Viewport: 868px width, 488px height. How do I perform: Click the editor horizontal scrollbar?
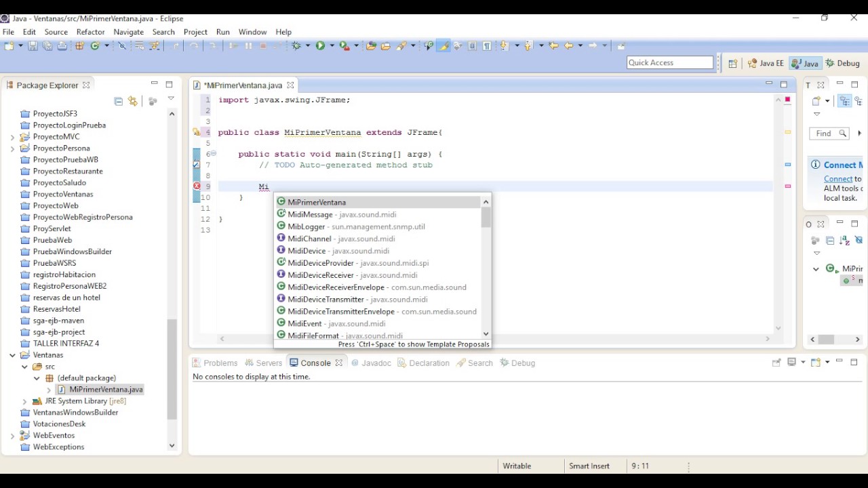495,339
